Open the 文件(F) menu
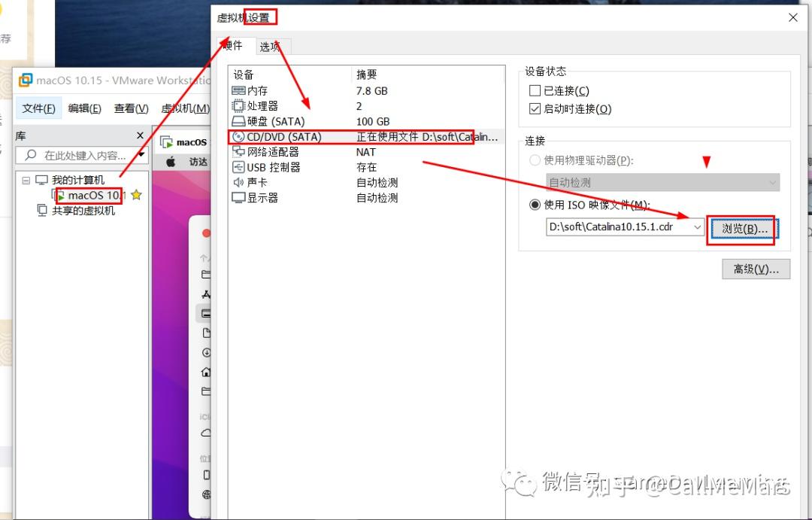The height and width of the screenshot is (520, 812). pos(39,108)
